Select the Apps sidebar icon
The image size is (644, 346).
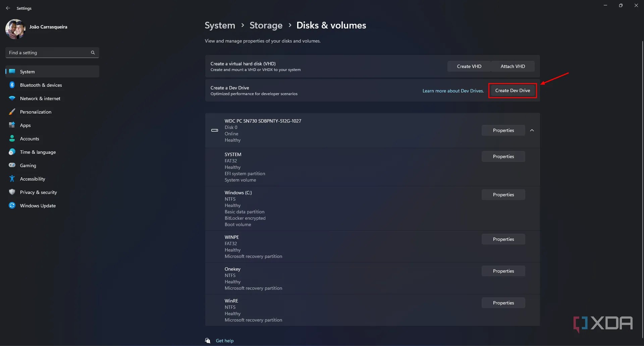[x=12, y=125]
